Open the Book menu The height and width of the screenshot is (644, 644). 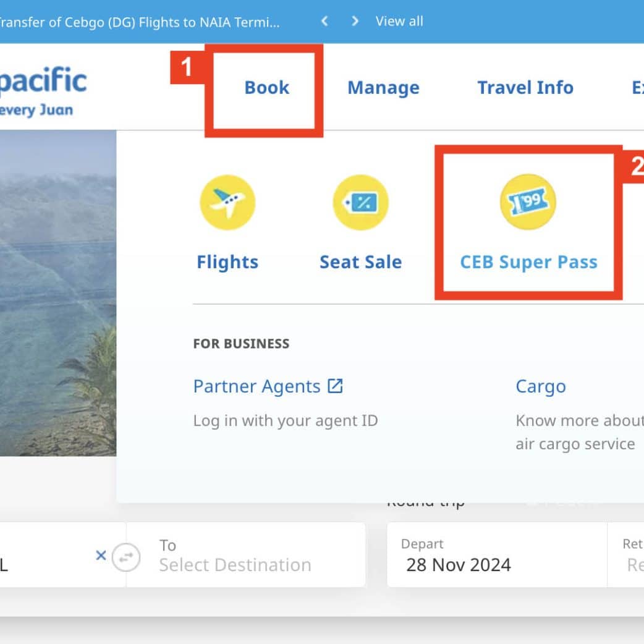[x=266, y=87]
